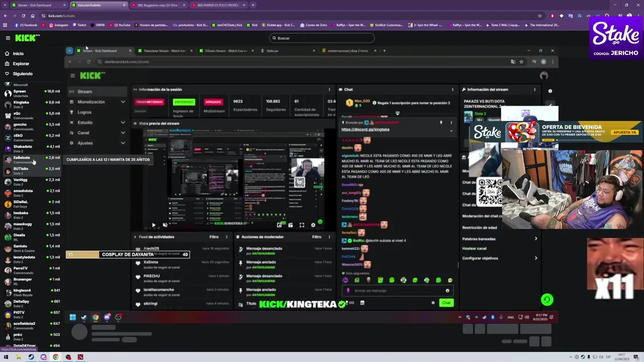Play the stream preview video
The height and width of the screenshot is (362, 644).
point(153,225)
